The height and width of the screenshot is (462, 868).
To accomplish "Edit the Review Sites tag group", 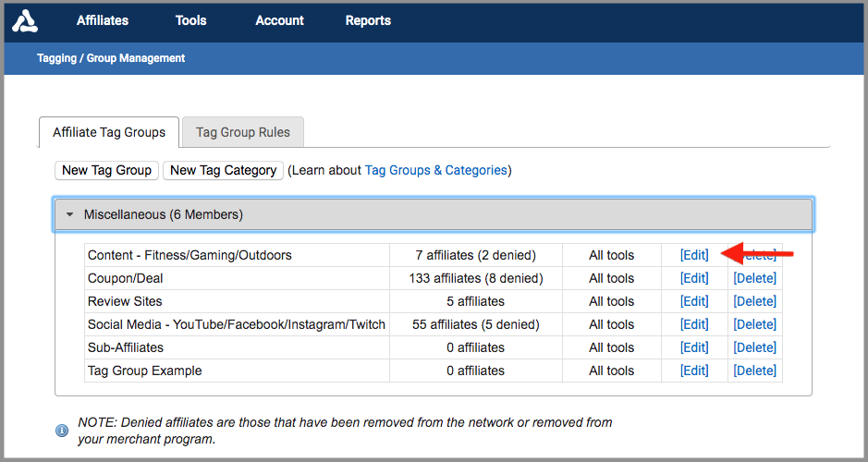I will click(x=694, y=301).
